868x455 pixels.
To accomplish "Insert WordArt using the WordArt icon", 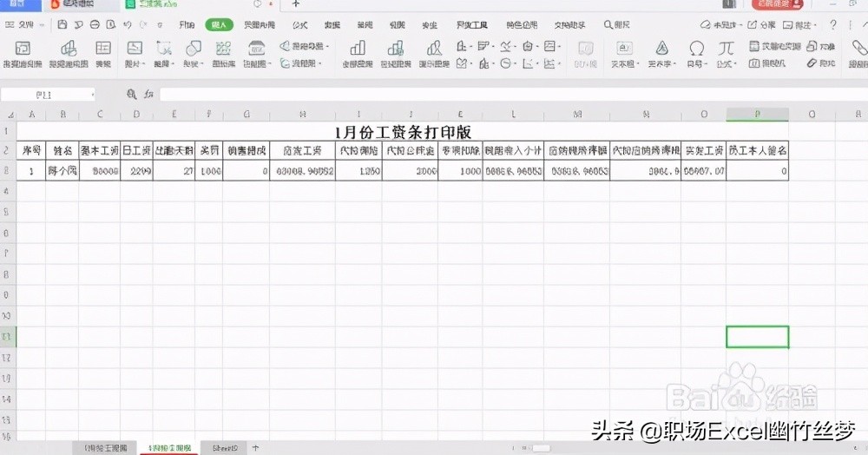I will (662, 52).
